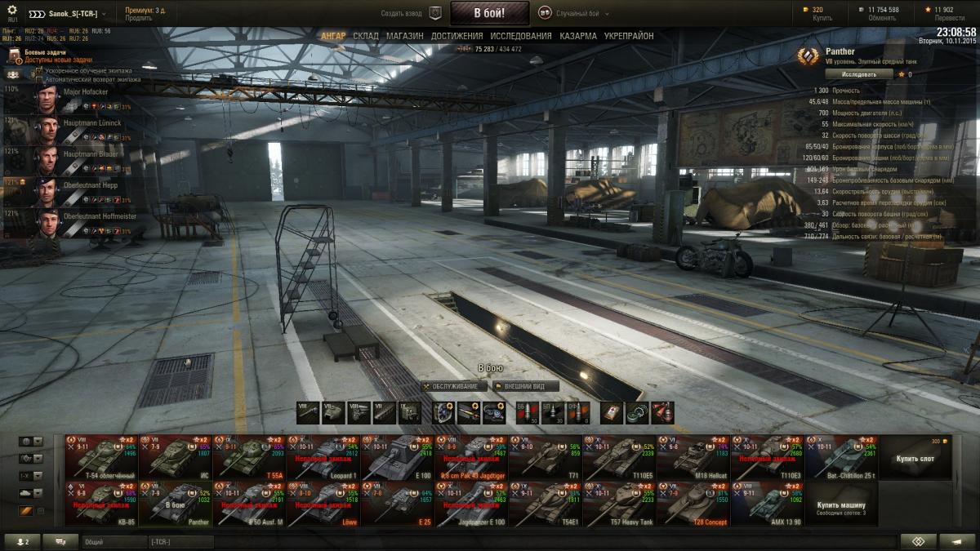Image resolution: width=980 pixels, height=551 pixels.
Task: Expand the nation filter dropdown
Action: 38,442
